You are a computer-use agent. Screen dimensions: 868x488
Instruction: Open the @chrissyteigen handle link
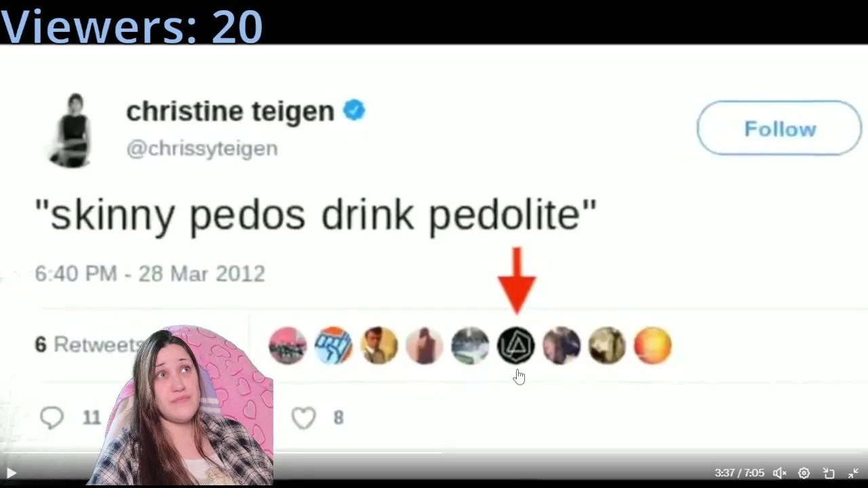pyautogui.click(x=202, y=148)
